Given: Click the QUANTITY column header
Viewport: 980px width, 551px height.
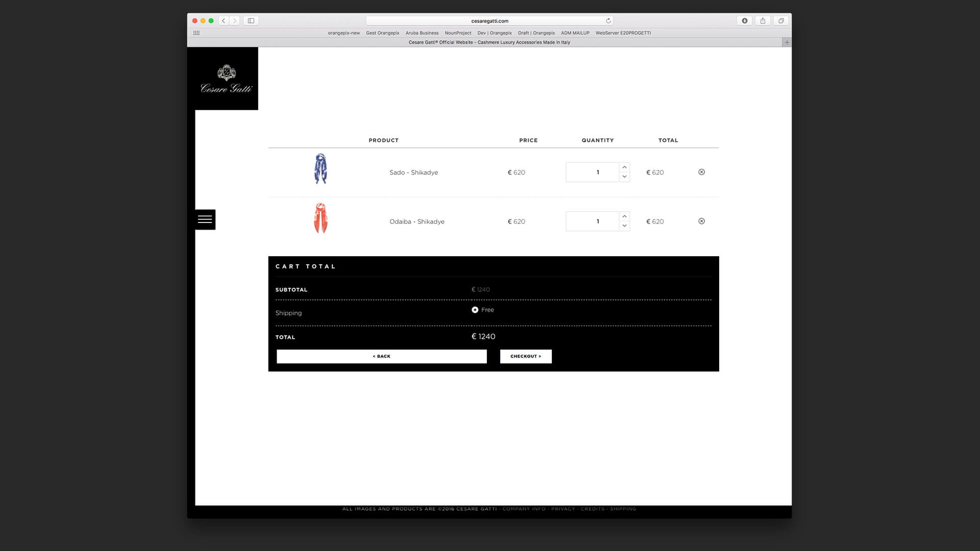Looking at the screenshot, I should pyautogui.click(x=598, y=140).
